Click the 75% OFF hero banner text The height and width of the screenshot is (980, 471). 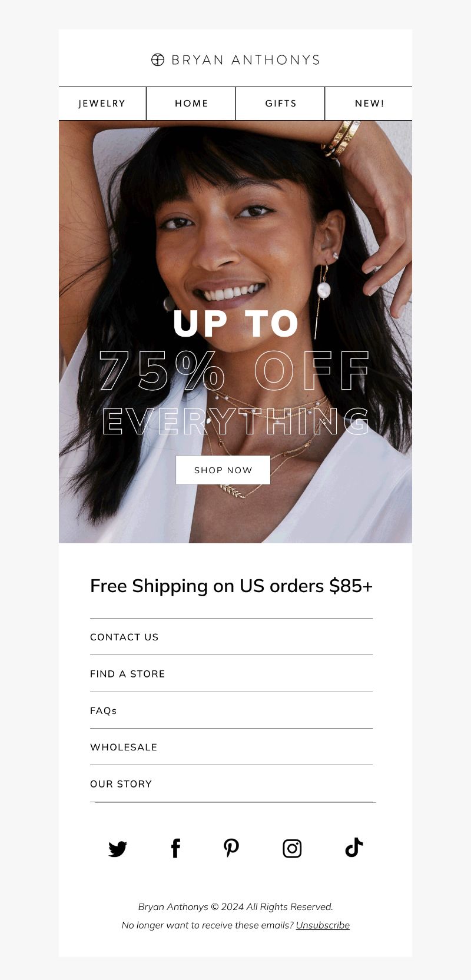pyautogui.click(x=235, y=371)
